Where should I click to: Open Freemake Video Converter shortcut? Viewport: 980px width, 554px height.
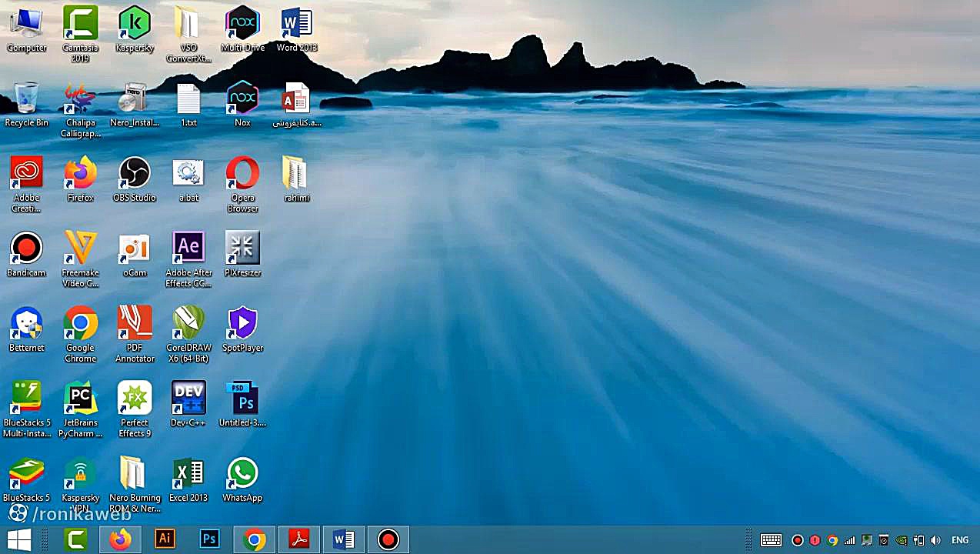click(80, 259)
